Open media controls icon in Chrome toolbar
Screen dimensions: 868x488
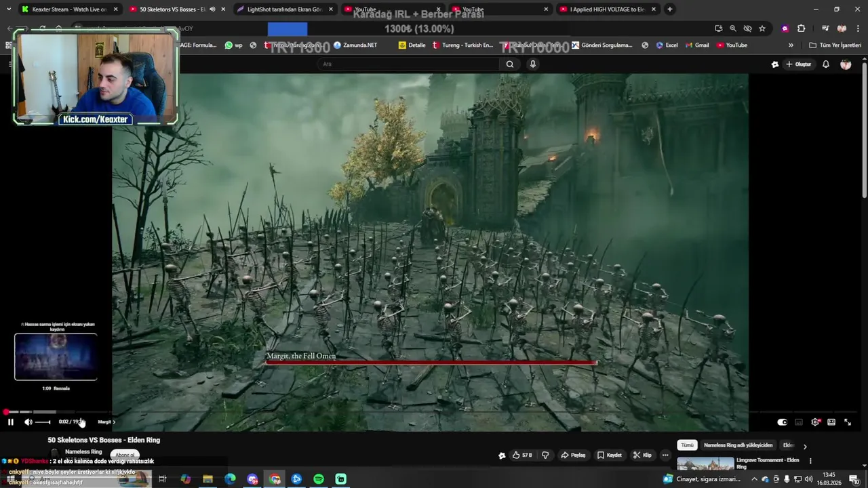(825, 28)
